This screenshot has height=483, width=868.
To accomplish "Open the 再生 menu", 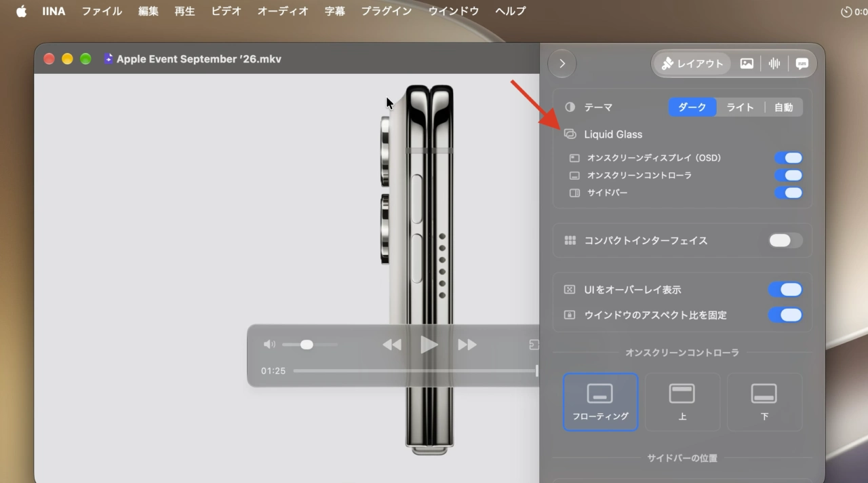I will click(x=184, y=12).
